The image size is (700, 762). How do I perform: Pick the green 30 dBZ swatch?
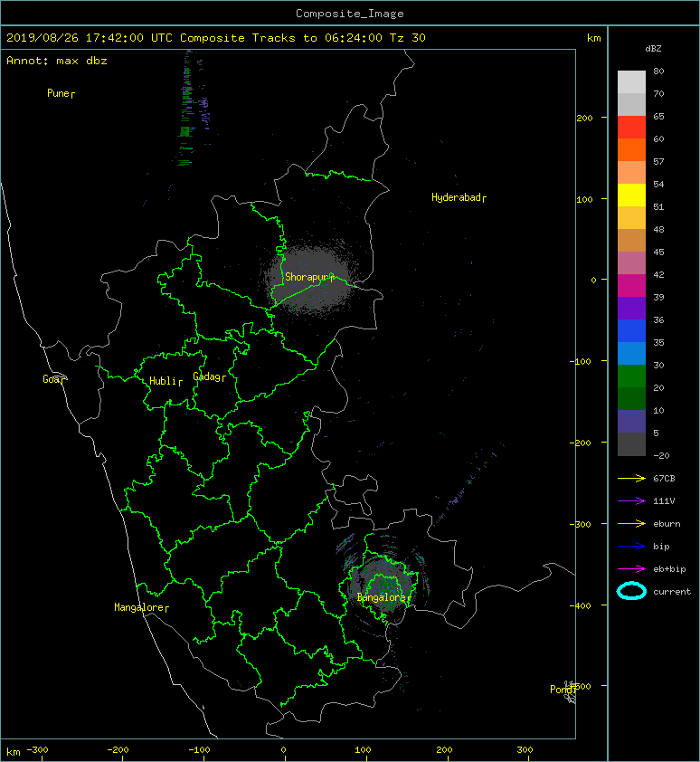pos(631,376)
